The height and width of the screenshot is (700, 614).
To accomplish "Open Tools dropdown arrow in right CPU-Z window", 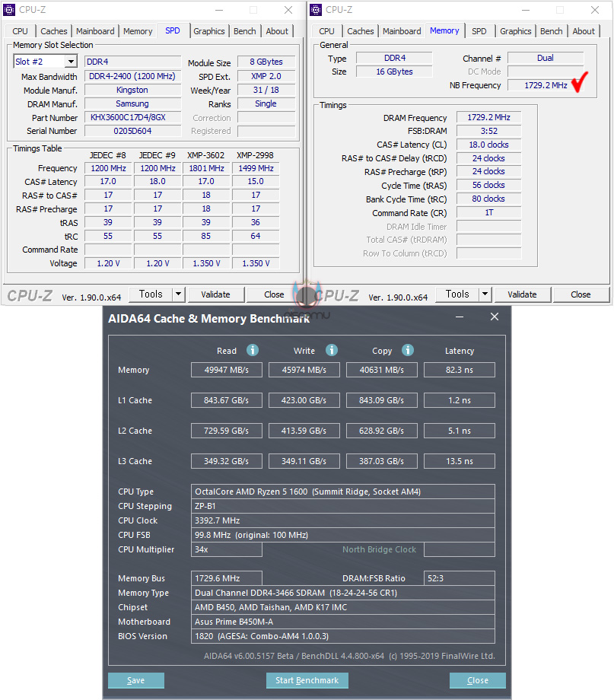I will [x=485, y=294].
